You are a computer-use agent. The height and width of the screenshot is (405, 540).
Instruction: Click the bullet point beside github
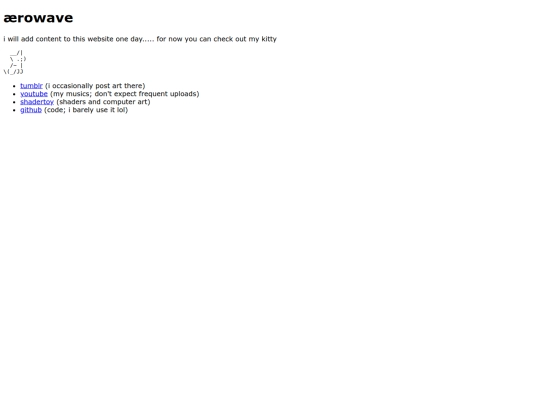[x=14, y=110]
